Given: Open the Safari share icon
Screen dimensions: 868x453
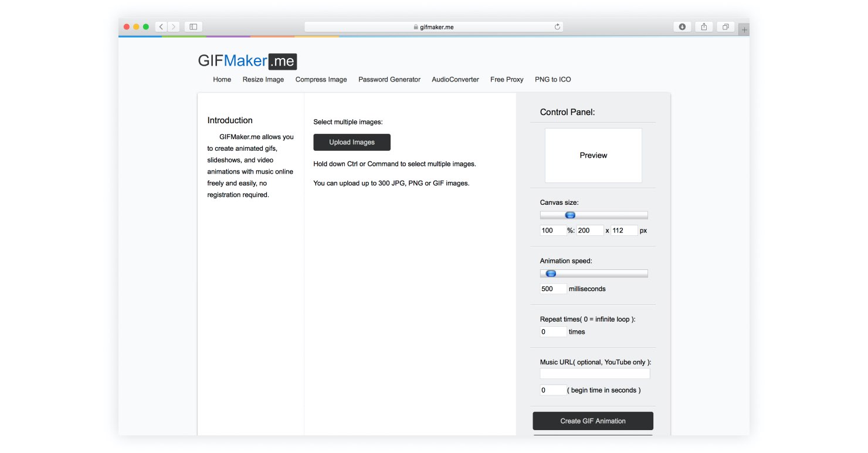Looking at the screenshot, I should 704,26.
